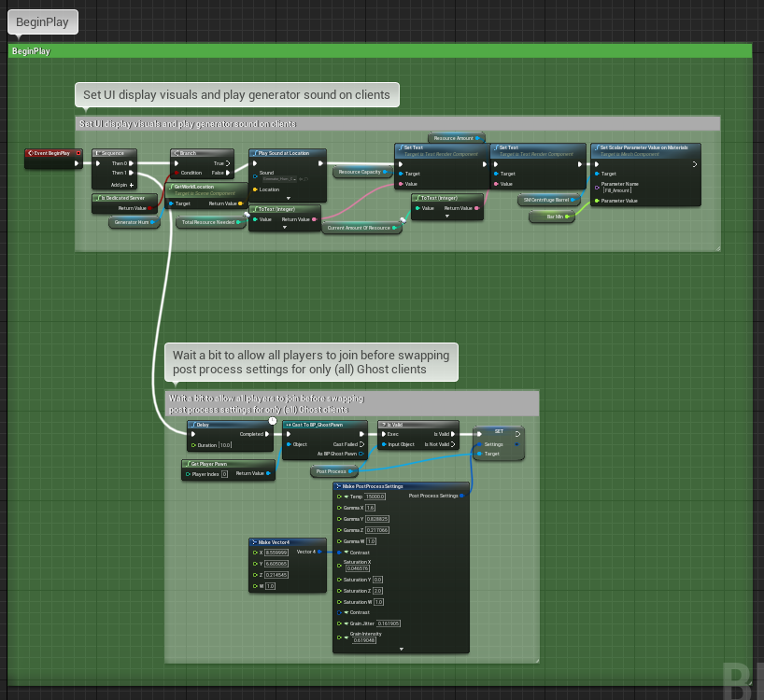The image size is (764, 700).
Task: Click the Delay node's latent clock icon
Action: 272,421
